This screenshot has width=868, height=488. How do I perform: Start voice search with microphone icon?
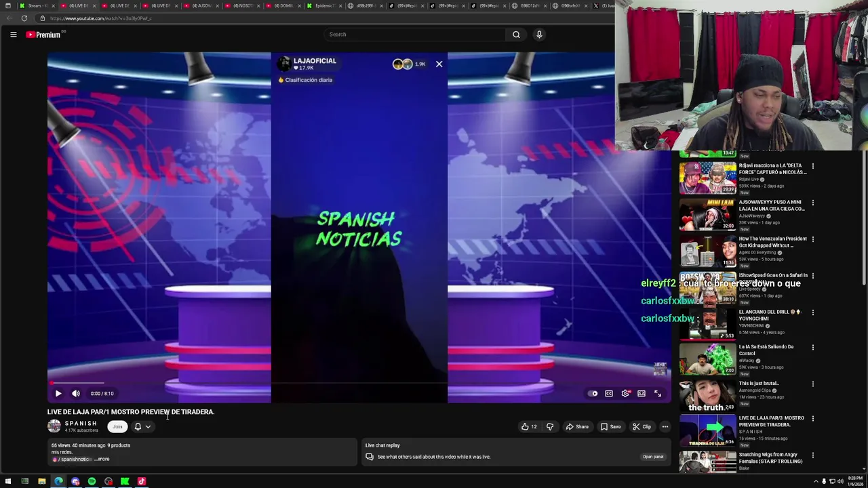(539, 35)
